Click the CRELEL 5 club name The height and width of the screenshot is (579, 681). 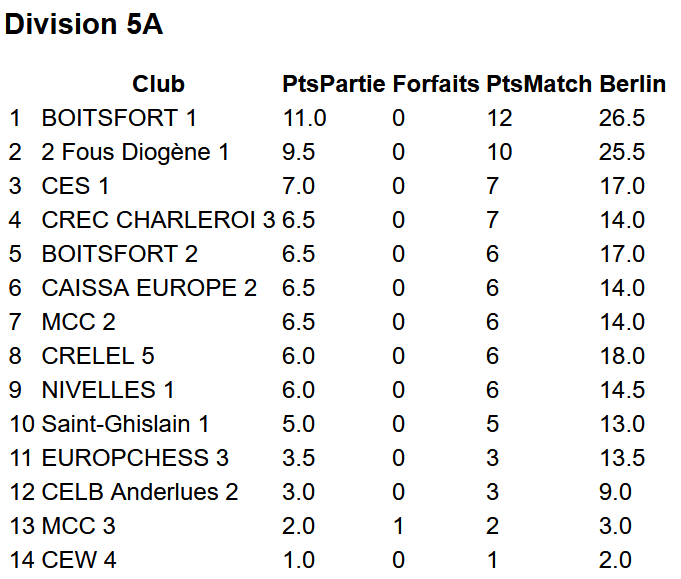coord(98,356)
